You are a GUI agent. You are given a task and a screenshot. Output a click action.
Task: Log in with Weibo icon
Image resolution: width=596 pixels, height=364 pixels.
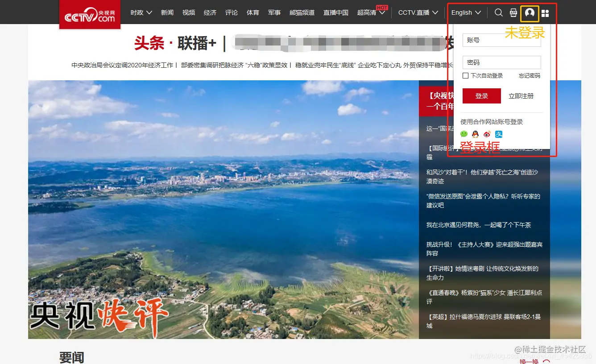click(x=487, y=134)
